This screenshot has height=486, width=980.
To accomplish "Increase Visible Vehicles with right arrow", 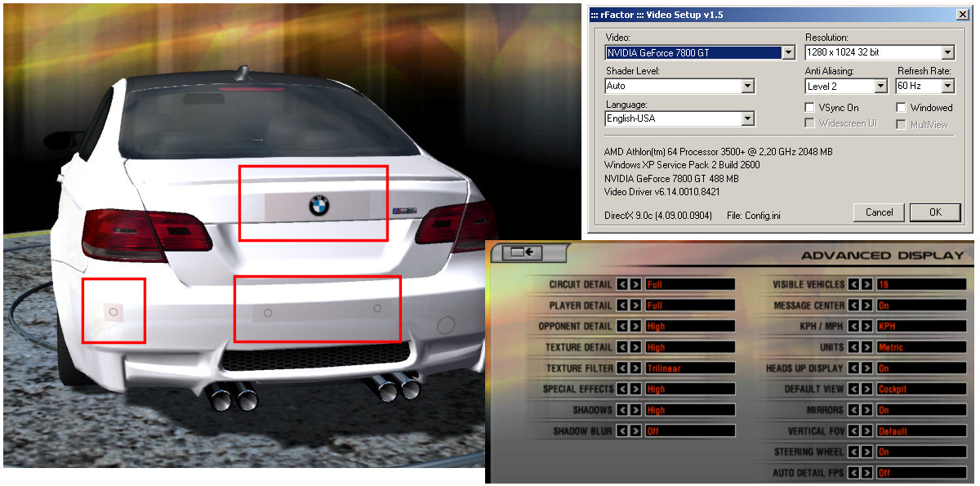I will tap(866, 284).
